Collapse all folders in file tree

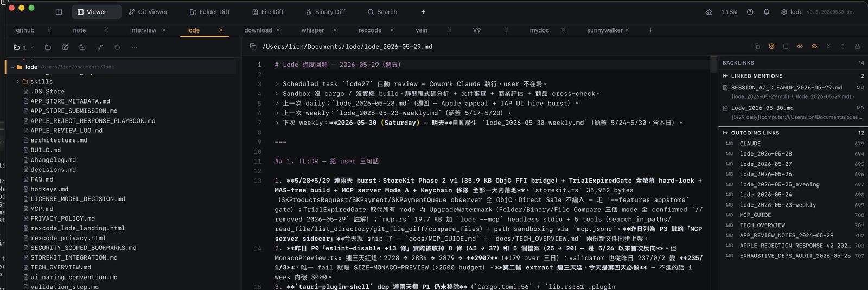[x=100, y=47]
